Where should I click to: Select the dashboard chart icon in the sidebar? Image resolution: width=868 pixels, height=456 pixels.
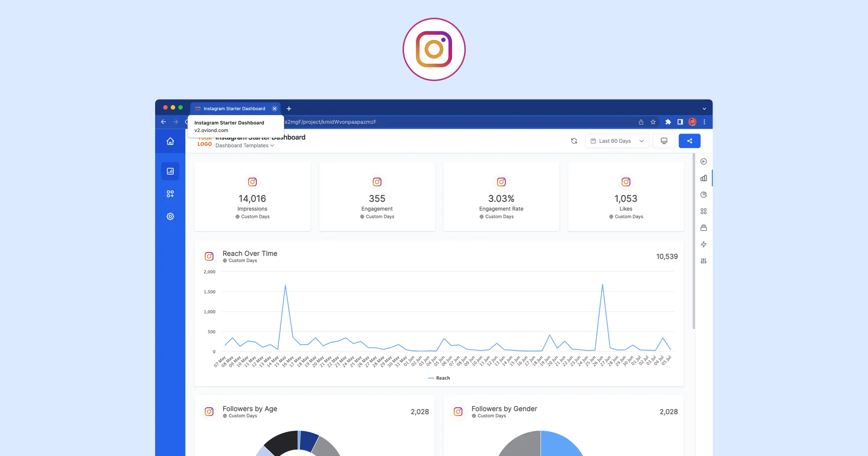tap(170, 171)
